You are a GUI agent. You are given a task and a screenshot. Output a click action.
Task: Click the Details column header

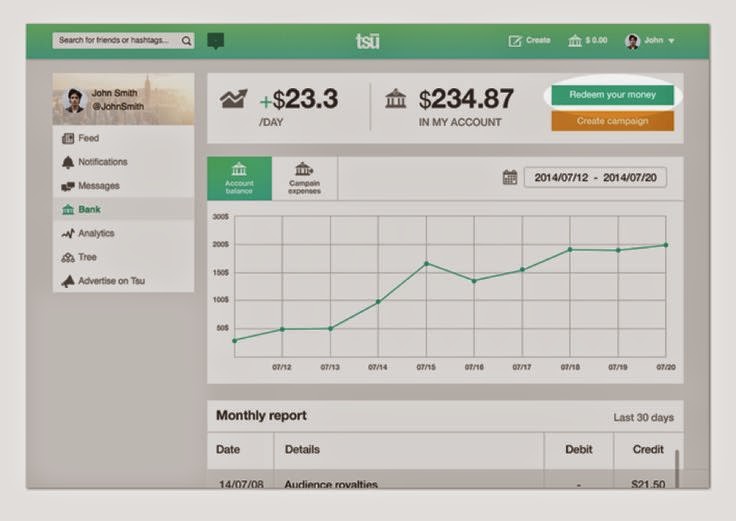click(302, 450)
